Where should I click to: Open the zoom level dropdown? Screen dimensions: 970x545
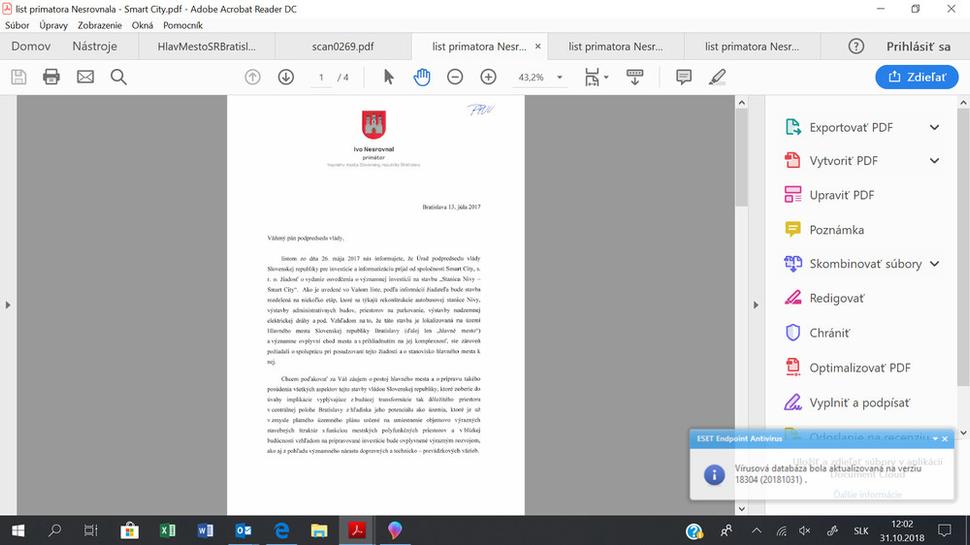(559, 77)
